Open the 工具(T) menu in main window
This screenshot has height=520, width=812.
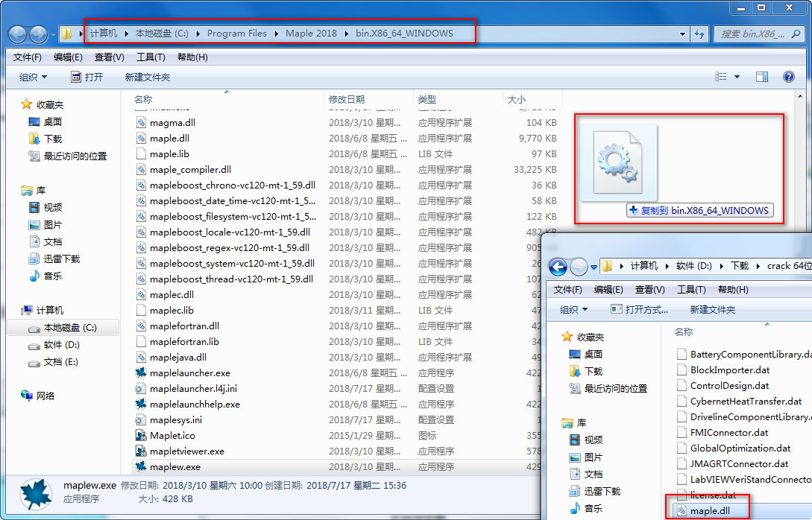[151, 57]
